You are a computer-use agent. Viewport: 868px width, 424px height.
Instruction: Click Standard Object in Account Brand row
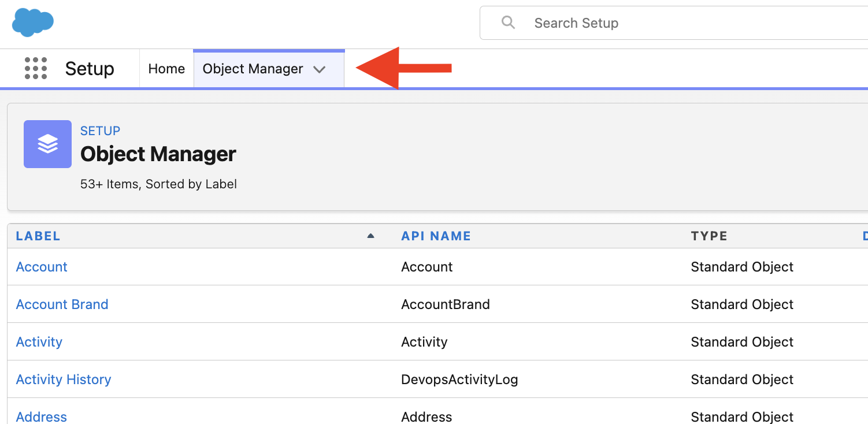[742, 304]
